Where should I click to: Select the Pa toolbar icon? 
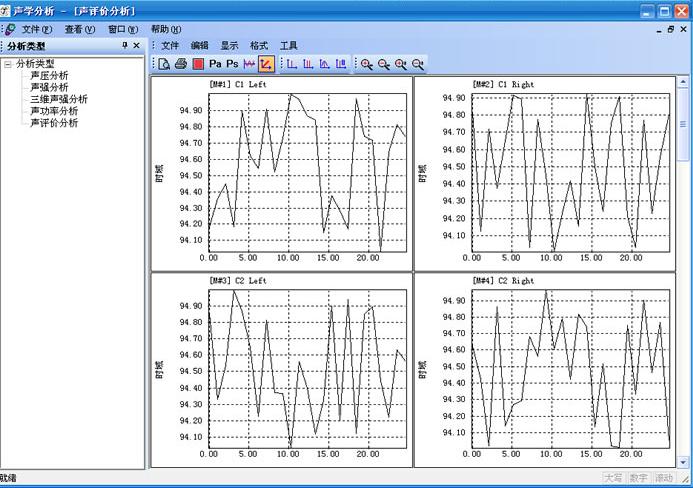pos(215,64)
